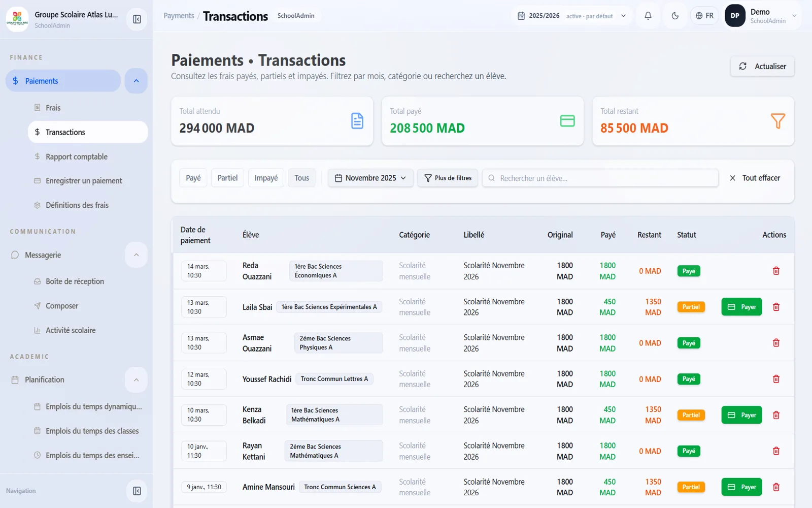Open Composer message page
812x508 pixels.
(x=88, y=306)
